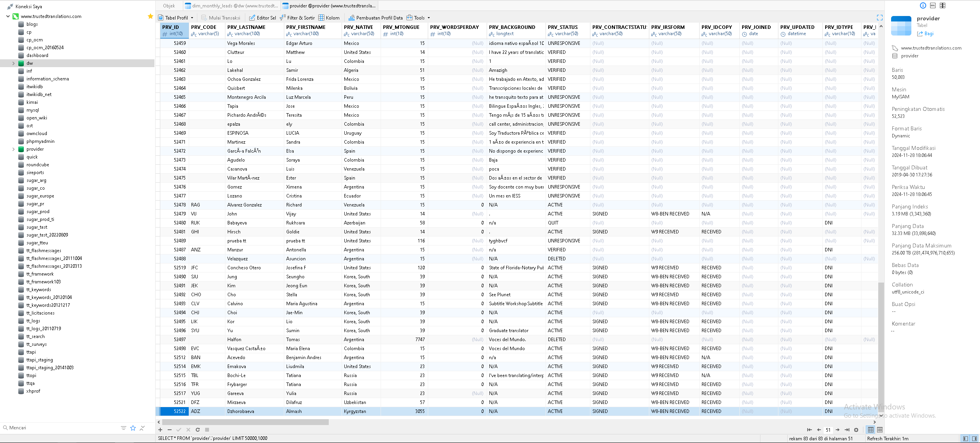Show the information pane icon
Image resolution: width=980 pixels, height=443 pixels.
pyautogui.click(x=923, y=5)
